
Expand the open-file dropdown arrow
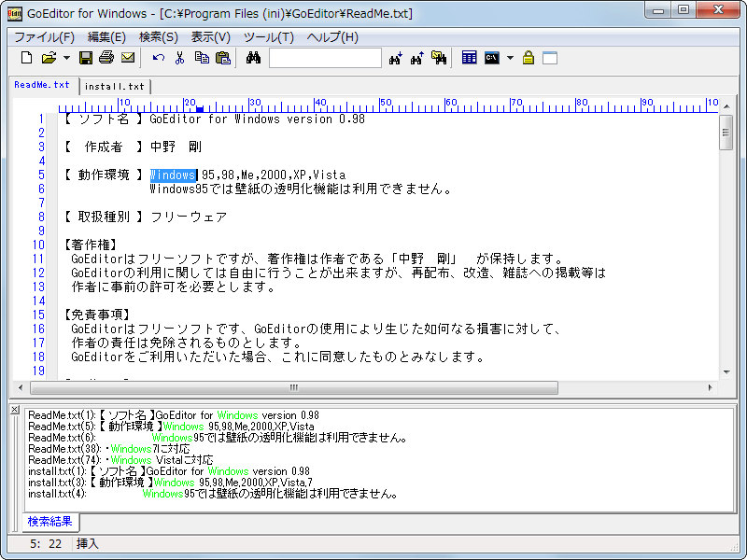pyautogui.click(x=66, y=58)
